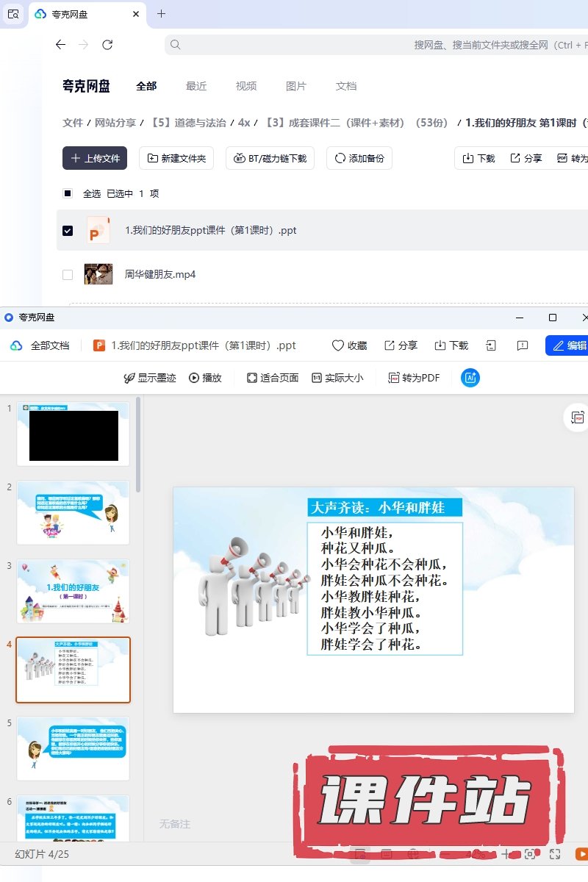Open the 文档 category tab
Image resolution: width=588 pixels, height=882 pixels.
coord(346,86)
